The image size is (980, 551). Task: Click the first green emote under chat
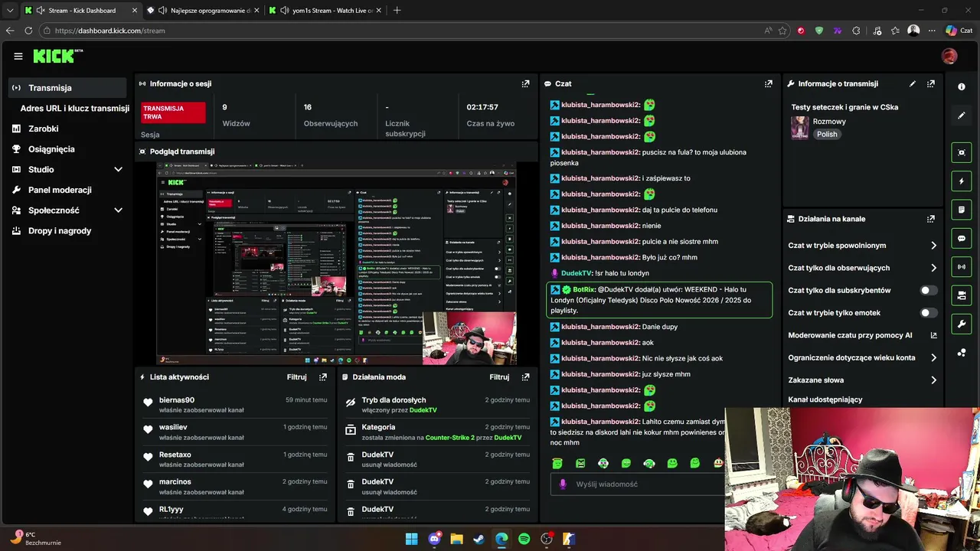[557, 463]
